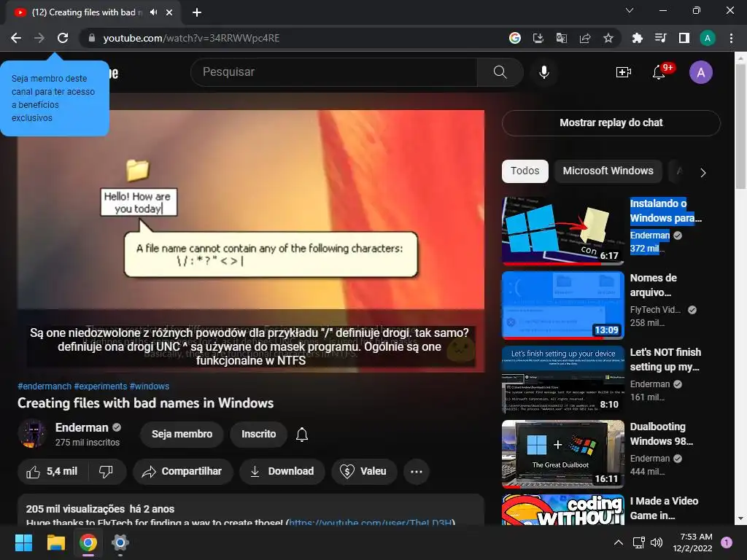This screenshot has width=747, height=560.
Task: Open the create video icon
Action: click(x=623, y=72)
